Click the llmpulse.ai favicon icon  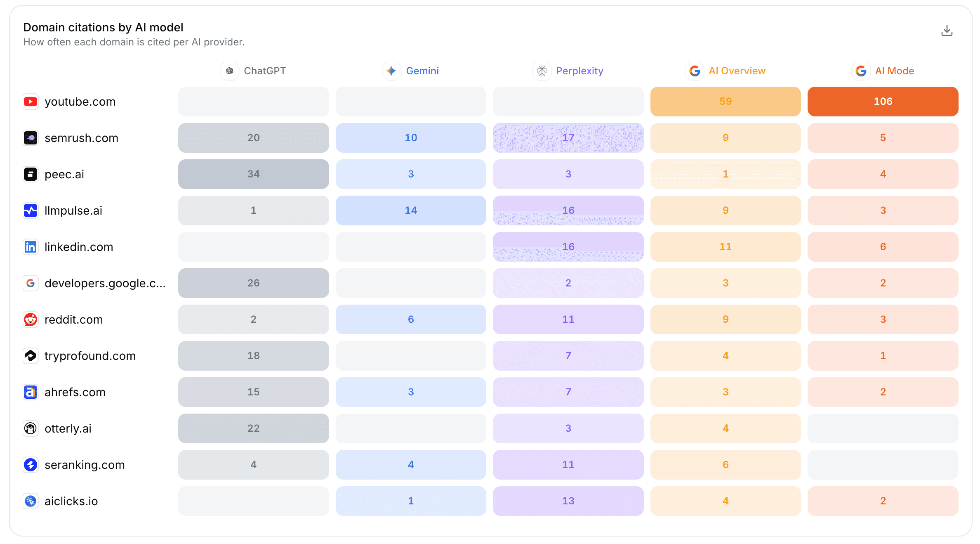tap(31, 211)
